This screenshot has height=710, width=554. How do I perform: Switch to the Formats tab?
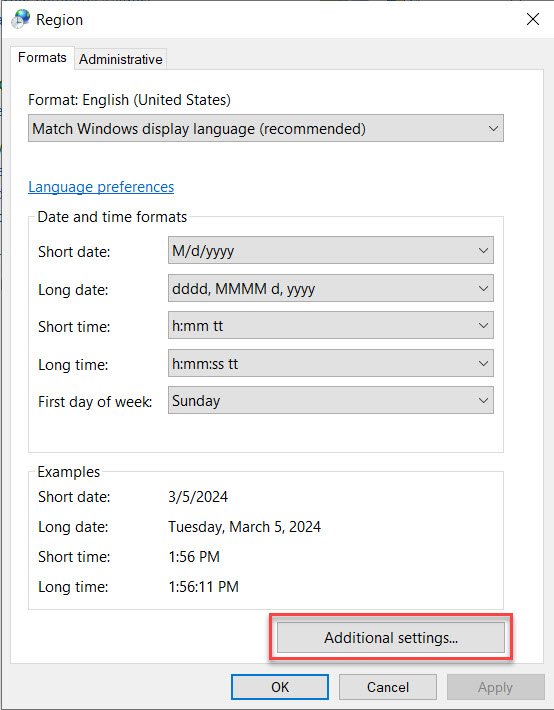[x=42, y=58]
